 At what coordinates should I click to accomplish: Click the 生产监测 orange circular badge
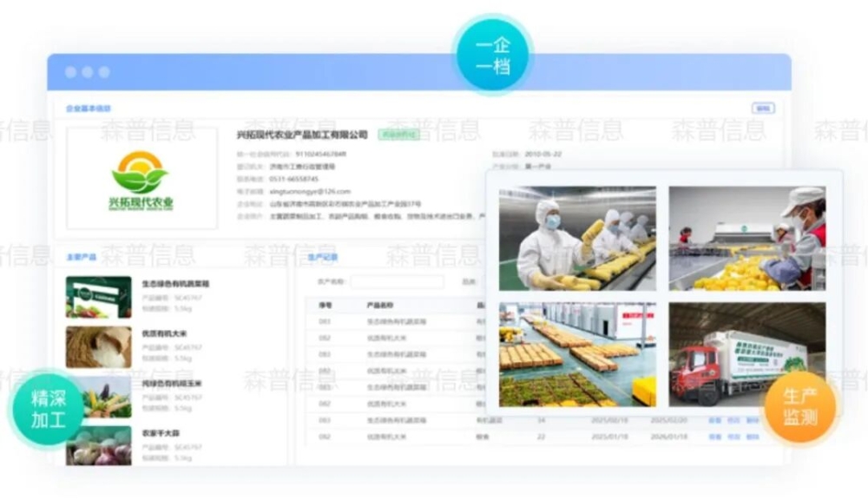pyautogui.click(x=799, y=406)
